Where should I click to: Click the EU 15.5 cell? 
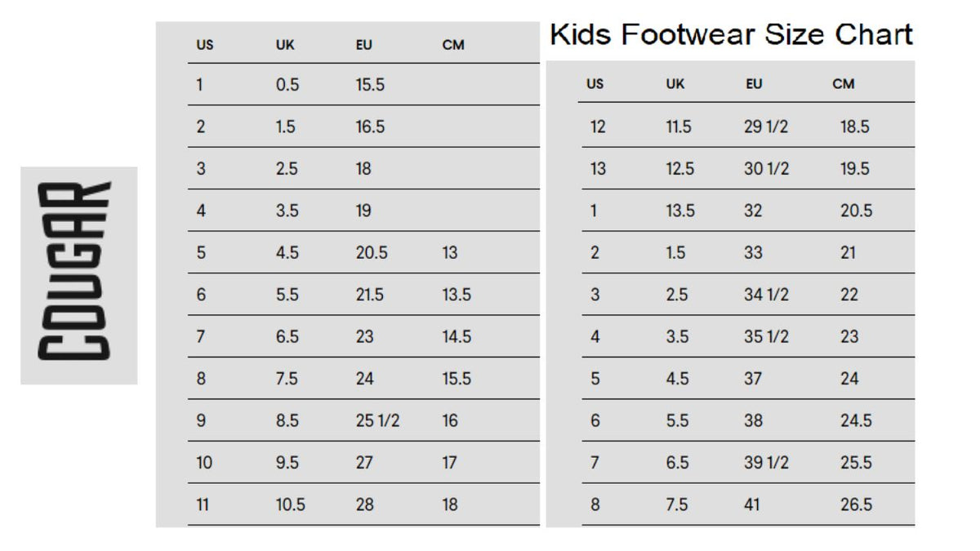coord(370,85)
